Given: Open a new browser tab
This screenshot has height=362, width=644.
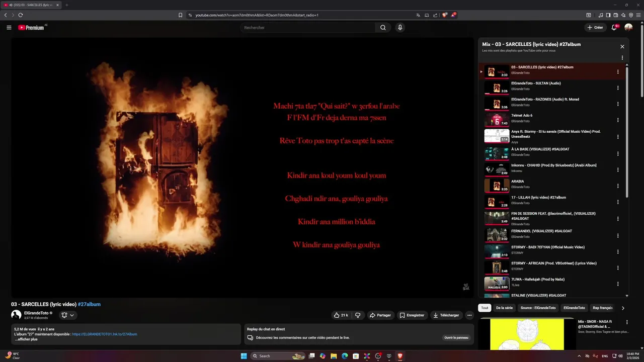Looking at the screenshot, I should point(66,5).
